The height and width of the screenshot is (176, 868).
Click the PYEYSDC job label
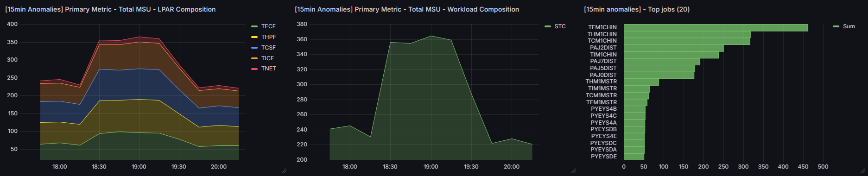tap(603, 143)
